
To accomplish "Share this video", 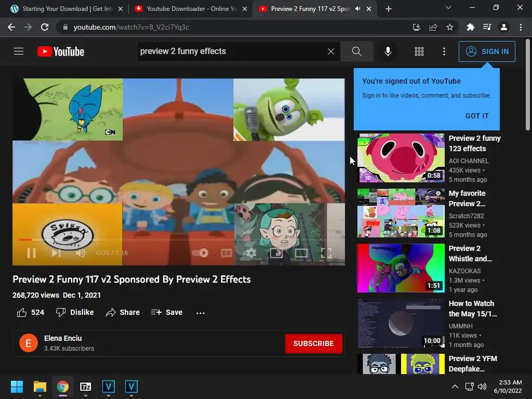I will tap(123, 312).
